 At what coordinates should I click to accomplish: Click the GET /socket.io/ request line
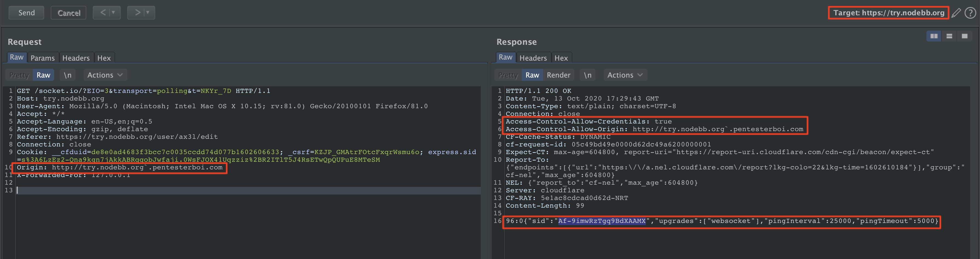144,91
